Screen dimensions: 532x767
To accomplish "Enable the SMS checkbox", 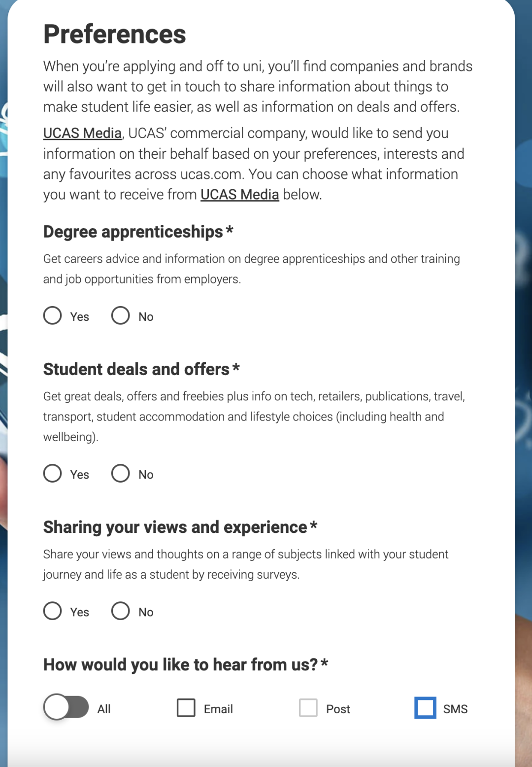I will (425, 708).
